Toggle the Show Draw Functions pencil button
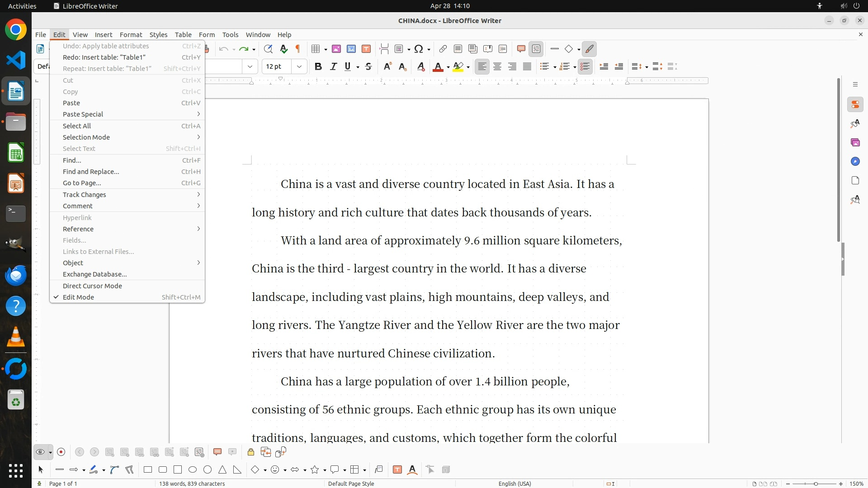868x488 pixels. (x=589, y=49)
